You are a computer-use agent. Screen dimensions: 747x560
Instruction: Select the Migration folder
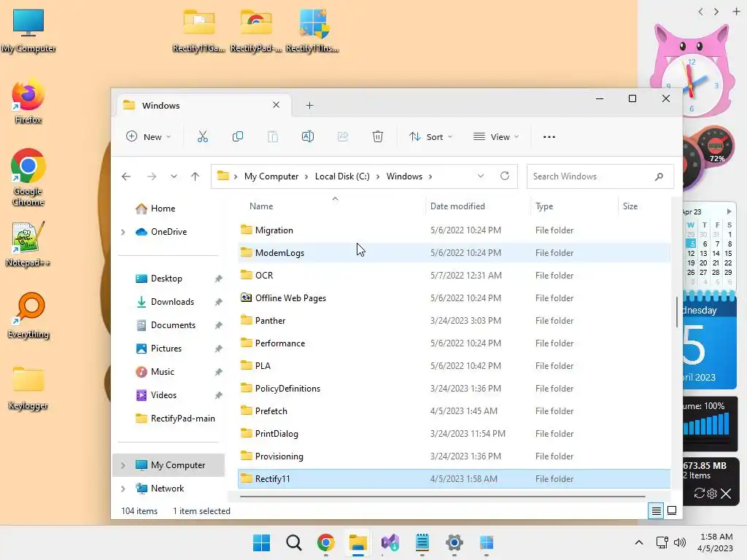point(454,230)
